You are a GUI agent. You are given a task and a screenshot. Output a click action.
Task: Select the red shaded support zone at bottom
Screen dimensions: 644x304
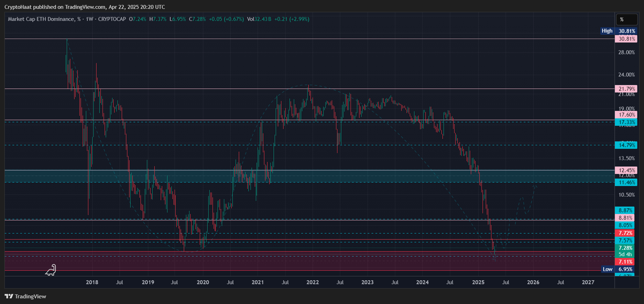tap(309, 261)
